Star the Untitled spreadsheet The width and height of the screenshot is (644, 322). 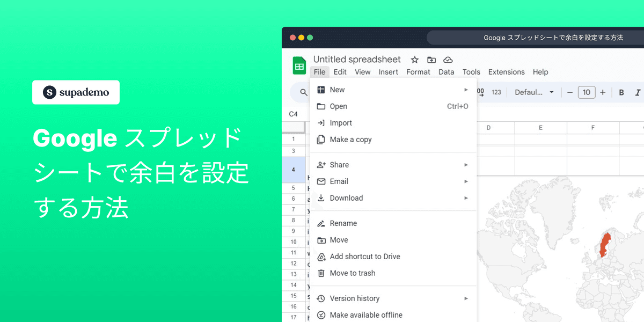pos(414,60)
